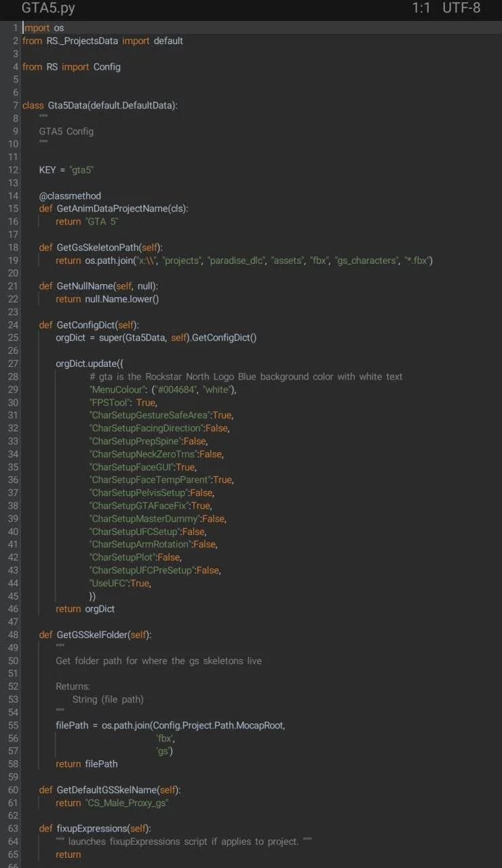Image resolution: width=502 pixels, height=868 pixels.
Task: Click the "CharSetupArmRotation" entry
Action: click(154, 544)
